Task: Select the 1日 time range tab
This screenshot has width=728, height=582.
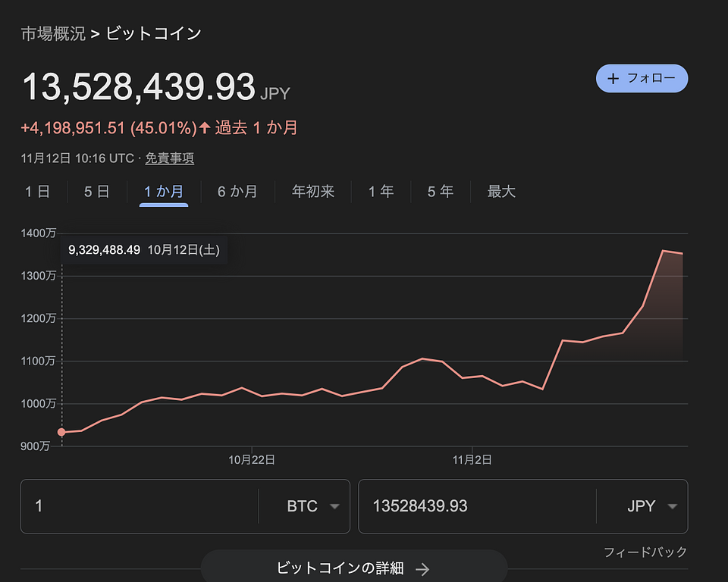Action: [x=37, y=192]
